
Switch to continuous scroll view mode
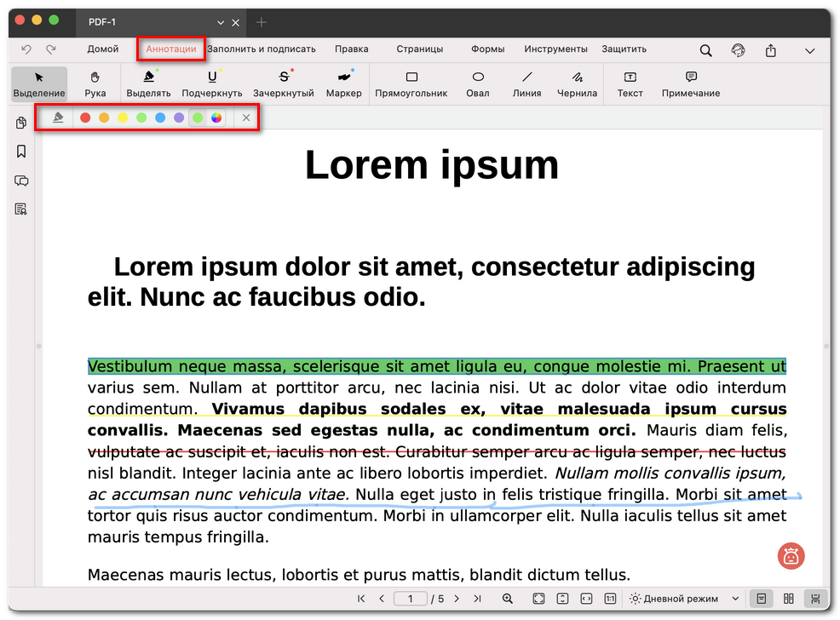pyautogui.click(x=815, y=599)
